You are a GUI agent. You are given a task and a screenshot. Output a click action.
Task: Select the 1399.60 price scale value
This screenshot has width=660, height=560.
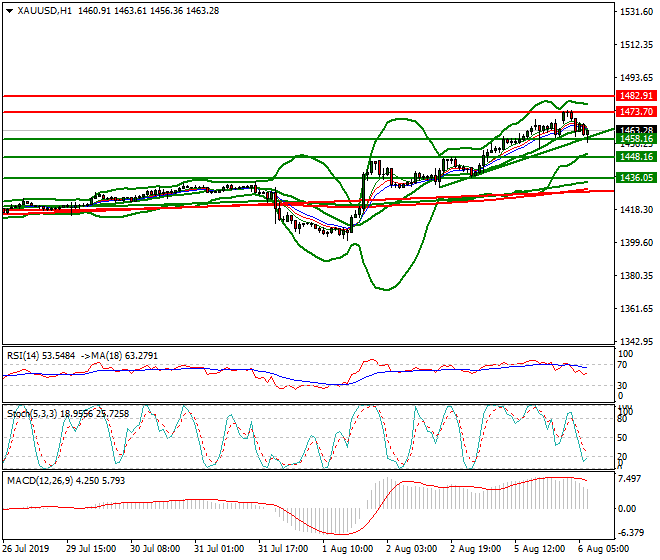636,243
